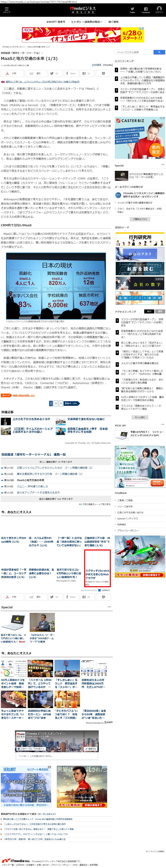Screen dimensions: 166x868
Task: Click the 日本の現状 presentation photo
Action: click(x=56, y=286)
